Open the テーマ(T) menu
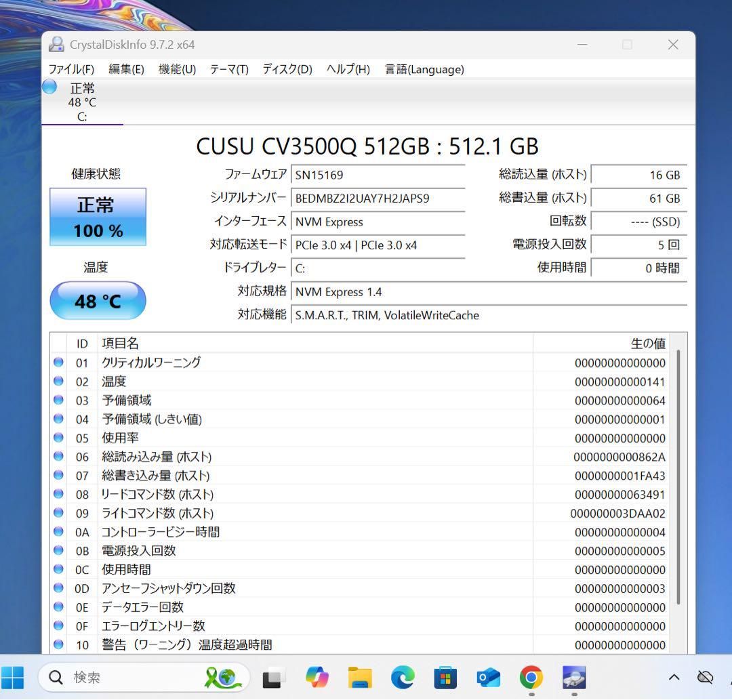The width and height of the screenshot is (732, 700). [x=228, y=69]
